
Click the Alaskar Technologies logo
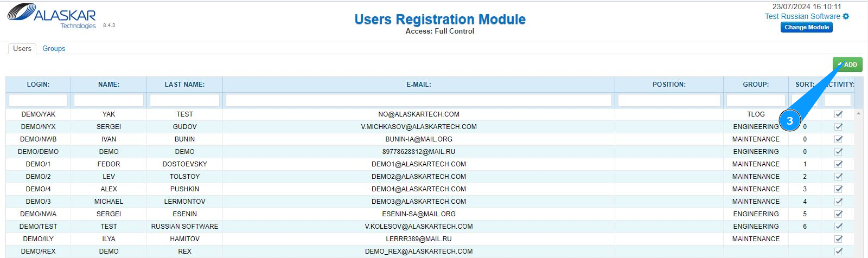point(52,16)
